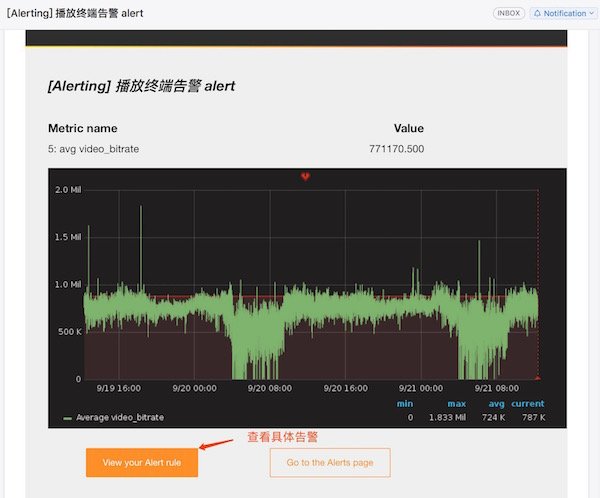Click the View your Alert rule button

[142, 462]
